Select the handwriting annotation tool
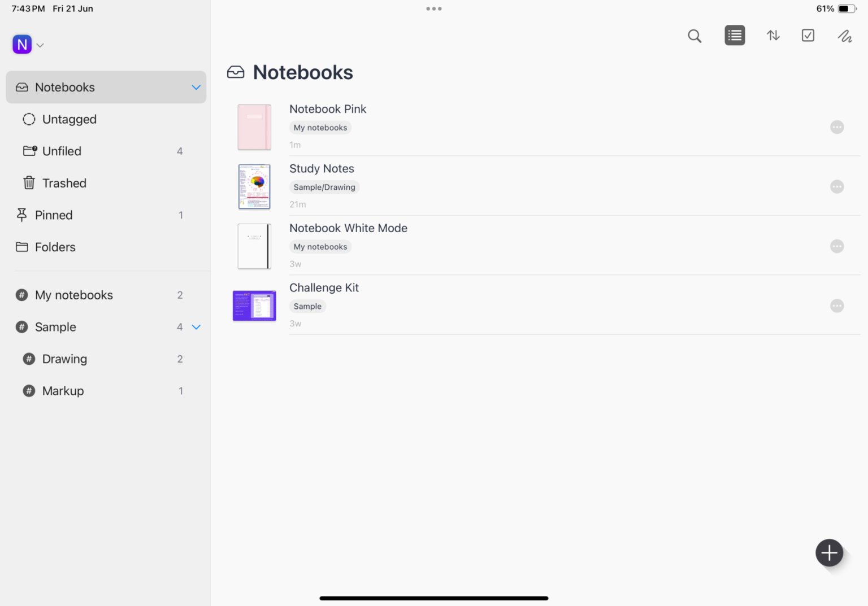The image size is (868, 606). click(x=844, y=36)
